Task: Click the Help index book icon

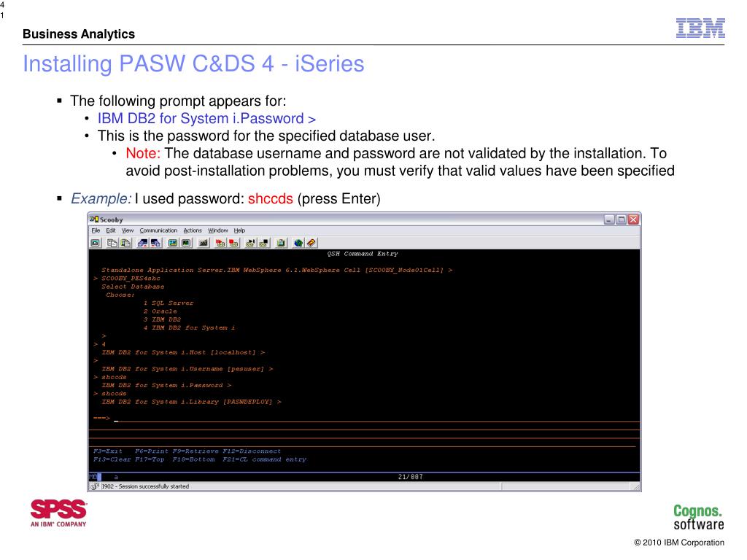Action: [x=311, y=243]
